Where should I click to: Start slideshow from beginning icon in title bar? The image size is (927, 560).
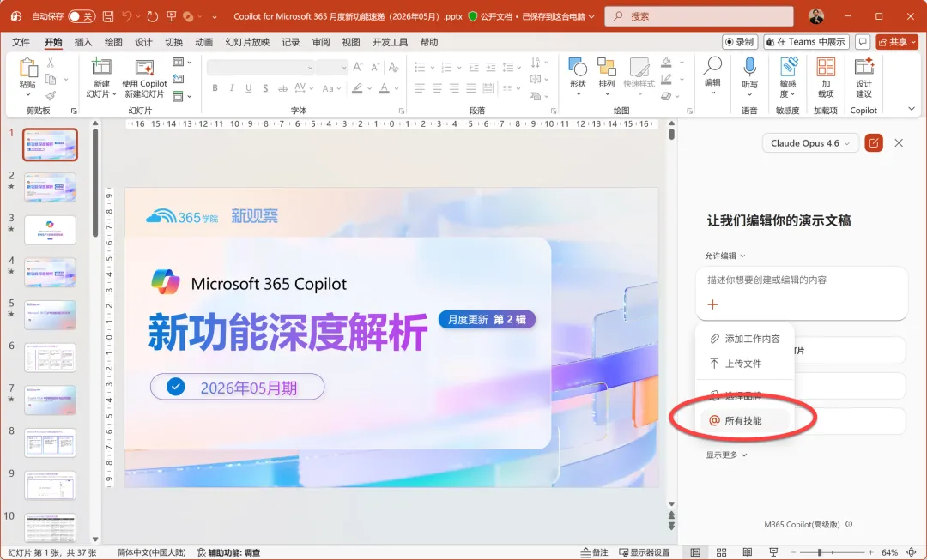pyautogui.click(x=172, y=16)
